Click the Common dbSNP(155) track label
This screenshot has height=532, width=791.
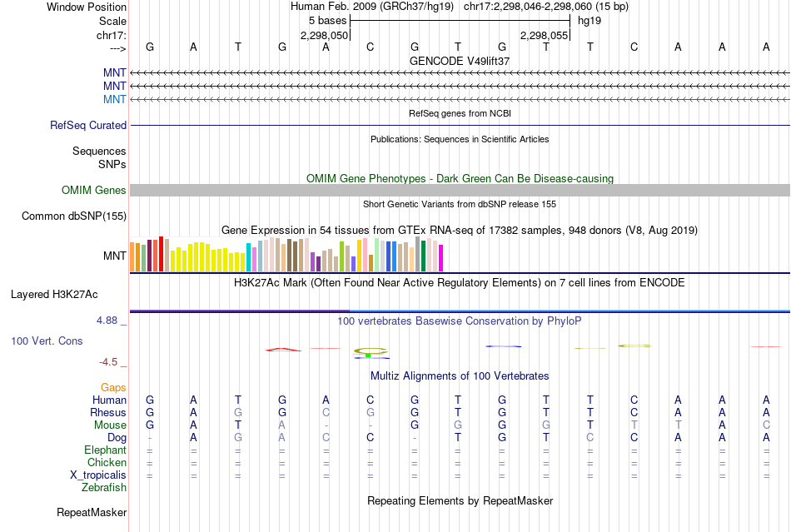(74, 216)
